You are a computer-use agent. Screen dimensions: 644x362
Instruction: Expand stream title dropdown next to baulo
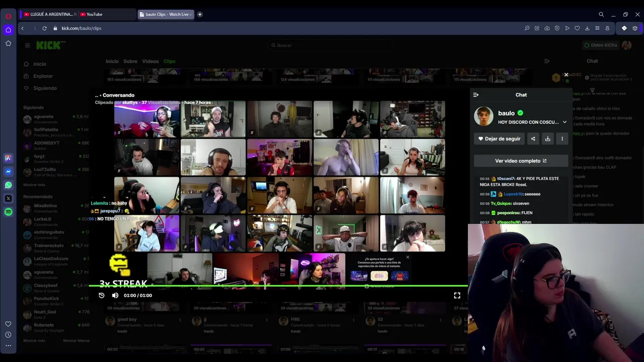[565, 122]
